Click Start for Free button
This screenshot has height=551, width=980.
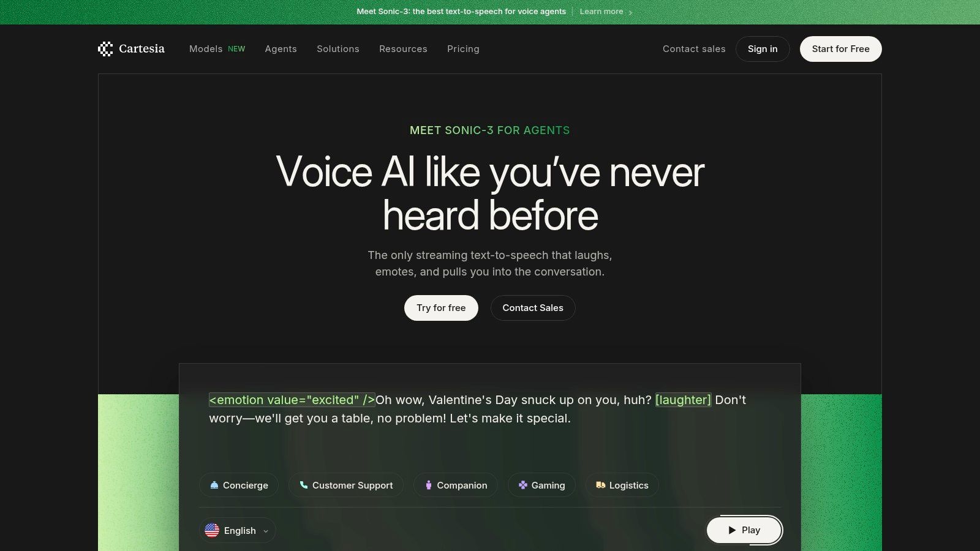coord(841,49)
